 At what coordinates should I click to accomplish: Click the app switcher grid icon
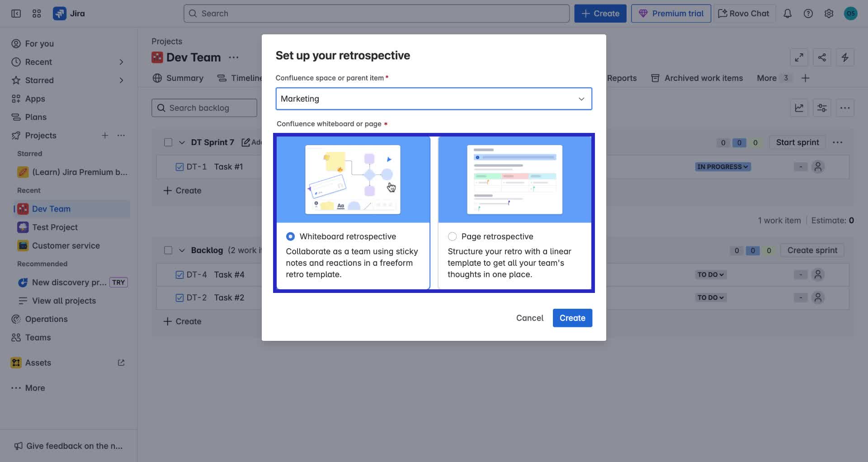click(37, 13)
